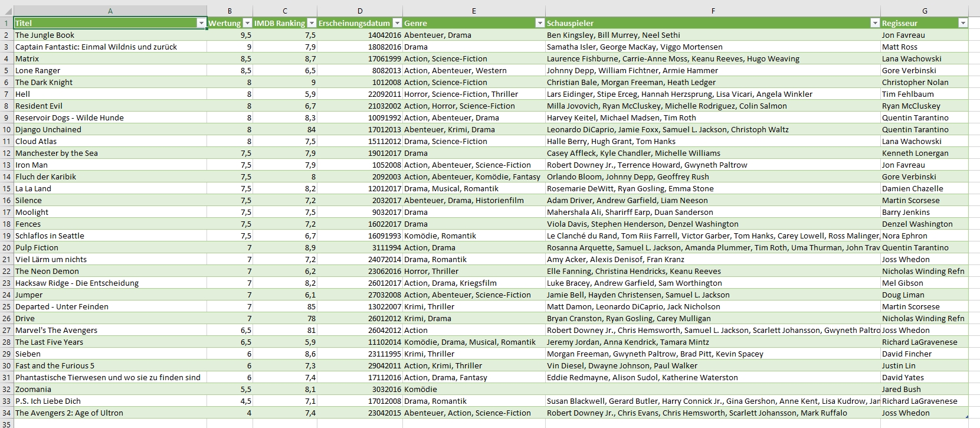Screen dimensions: 980x428
Task: Click the cell 'Fluch der Karibik'
Action: coord(110,177)
